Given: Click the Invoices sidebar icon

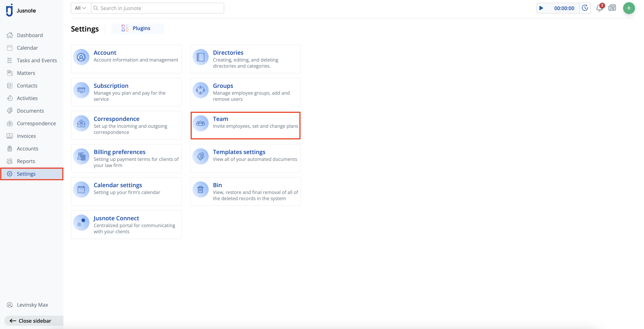Looking at the screenshot, I should point(10,136).
